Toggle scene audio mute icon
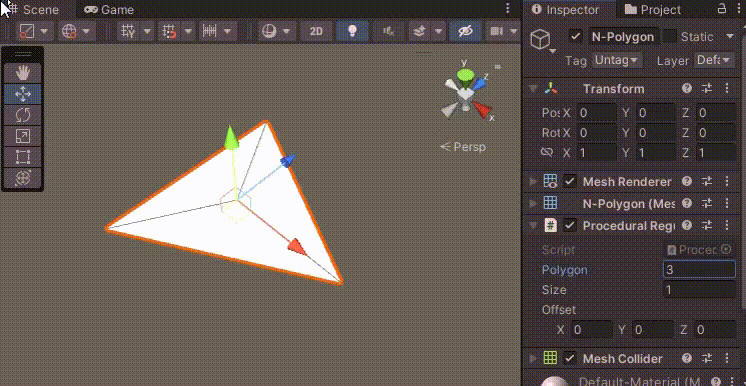The width and height of the screenshot is (746, 386). point(388,31)
